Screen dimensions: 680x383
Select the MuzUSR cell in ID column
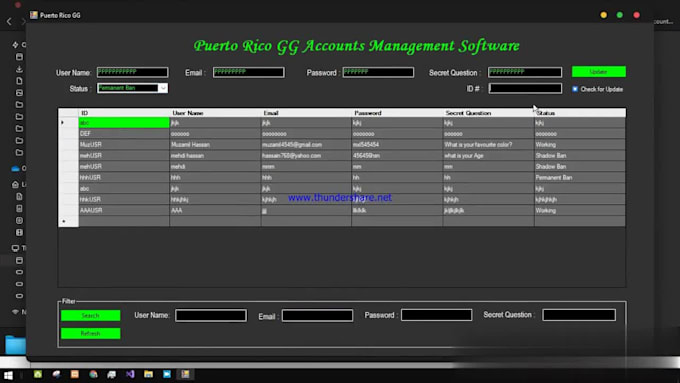124,144
